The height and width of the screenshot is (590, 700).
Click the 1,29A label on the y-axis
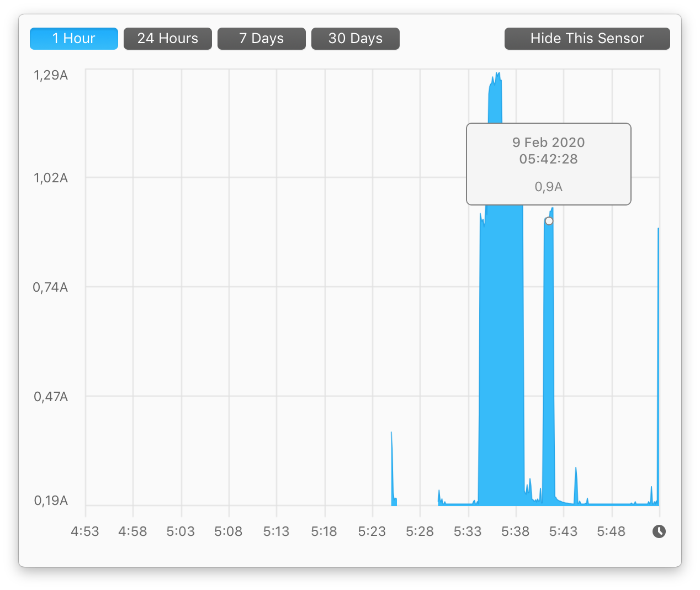[x=50, y=75]
